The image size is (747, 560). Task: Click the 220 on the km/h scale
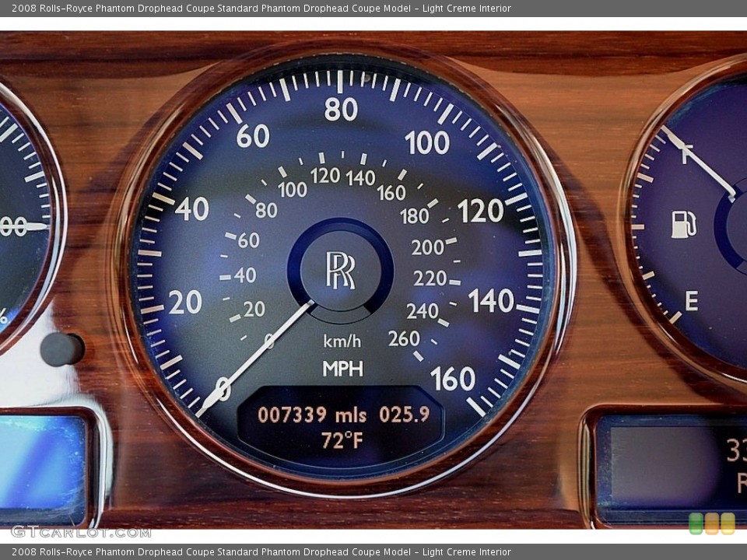[x=430, y=278]
